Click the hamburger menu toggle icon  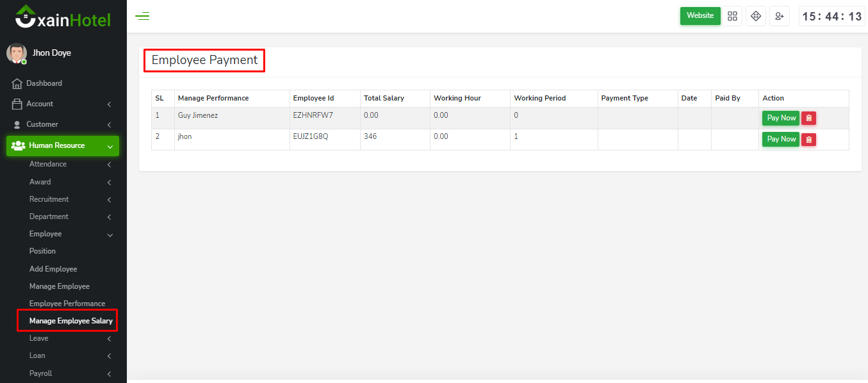click(142, 17)
